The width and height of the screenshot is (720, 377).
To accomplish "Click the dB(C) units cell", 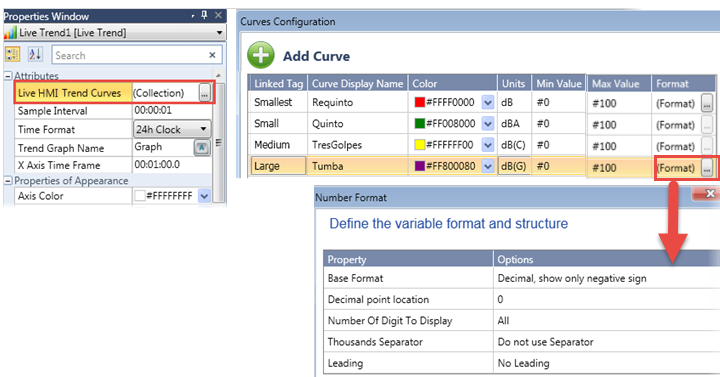I will coord(514,145).
